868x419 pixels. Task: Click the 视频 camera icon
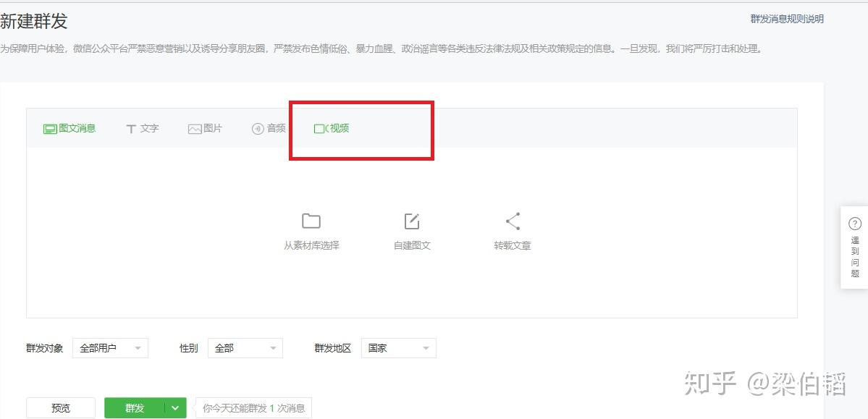tap(321, 128)
